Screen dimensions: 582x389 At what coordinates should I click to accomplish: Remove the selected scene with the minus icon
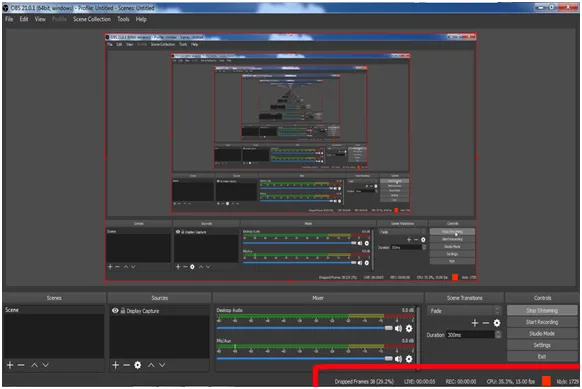coord(21,365)
